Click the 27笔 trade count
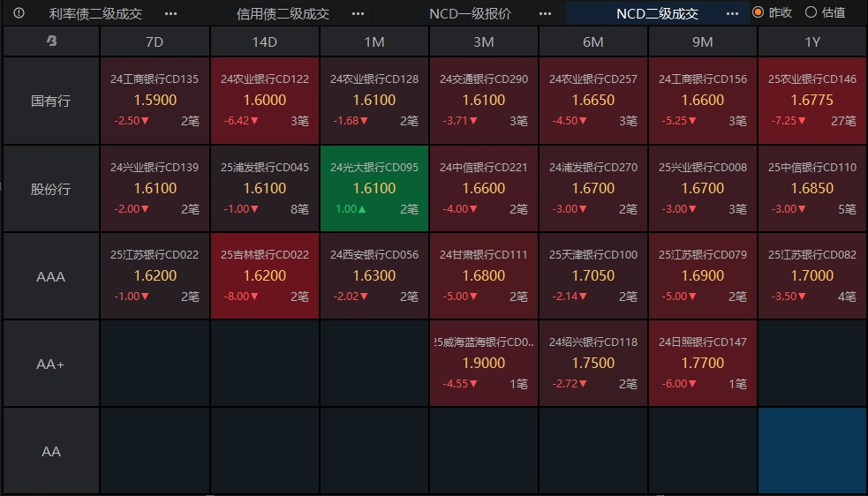 (x=843, y=121)
